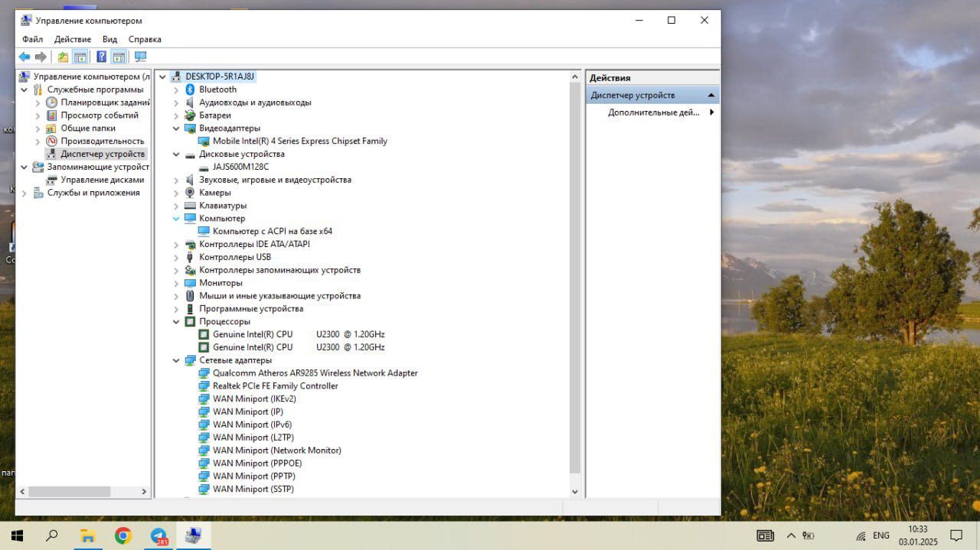Screen dimensions: 980x550
Task: Expand the Службы и приложения node arrow
Action: 24,193
